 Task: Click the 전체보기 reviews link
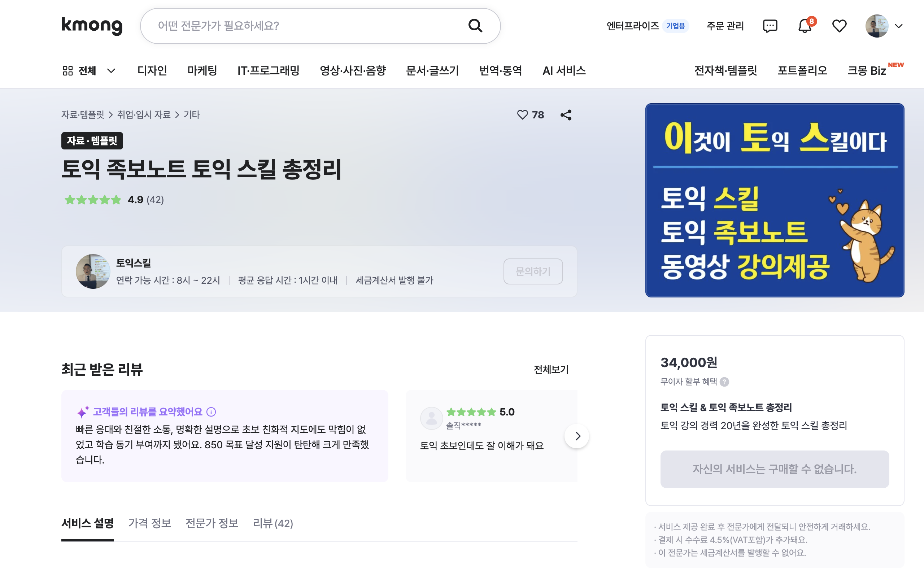coord(551,370)
